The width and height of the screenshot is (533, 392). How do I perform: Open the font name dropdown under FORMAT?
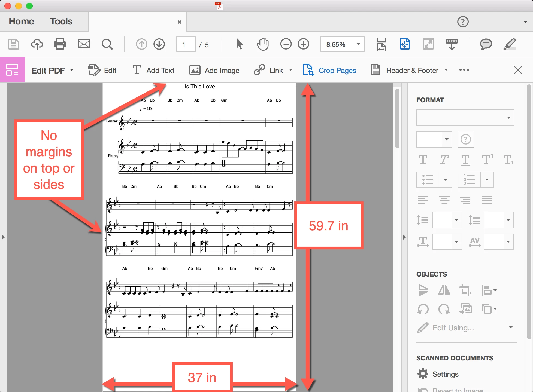coord(465,118)
